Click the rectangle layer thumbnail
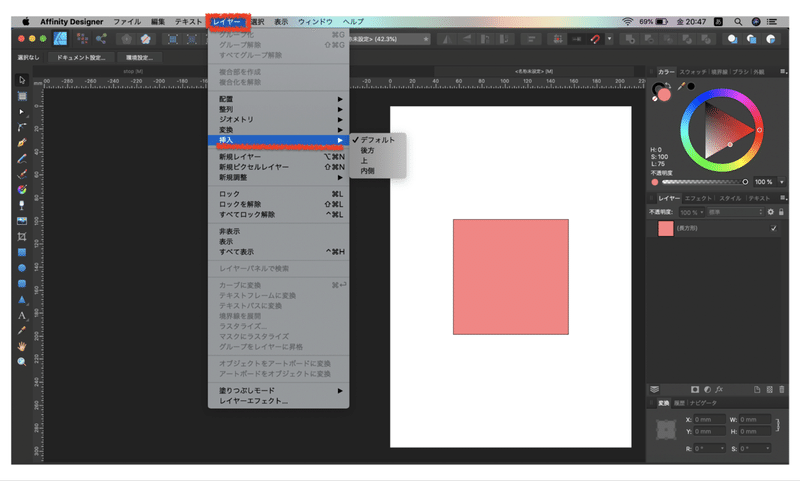Image resolution: width=800 pixels, height=481 pixels. [665, 228]
